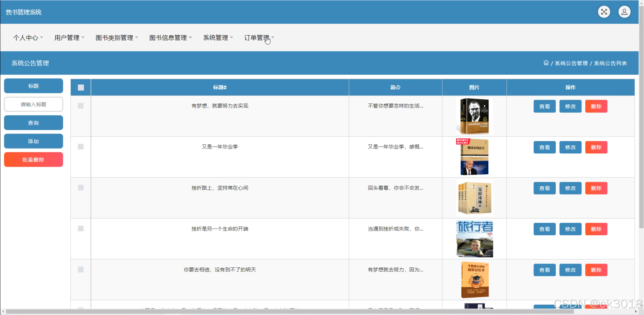The height and width of the screenshot is (315, 644).
Task: Click summary text 回头看看，你会不会发...
Action: click(x=395, y=188)
